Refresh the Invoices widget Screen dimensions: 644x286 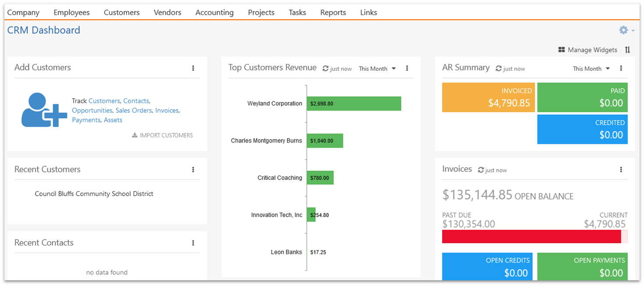[481, 170]
